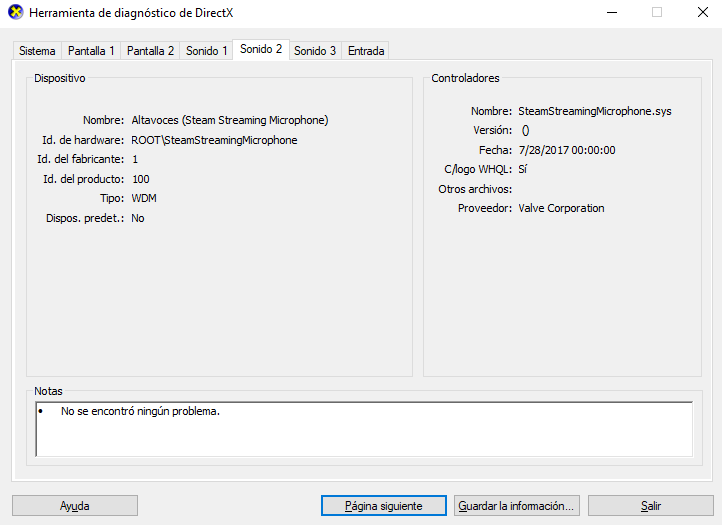722x525 pixels.
Task: Click the 'Controladores' group label
Action: [465, 78]
